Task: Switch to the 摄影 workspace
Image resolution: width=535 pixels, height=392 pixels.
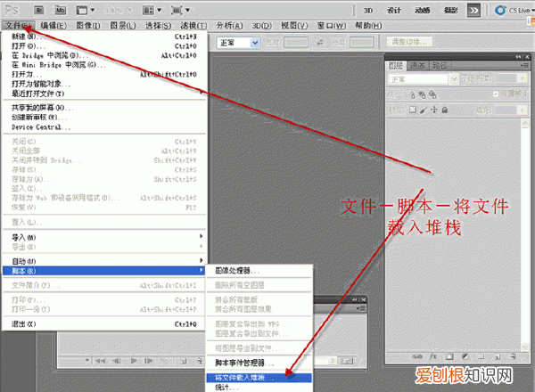Action: [450, 11]
